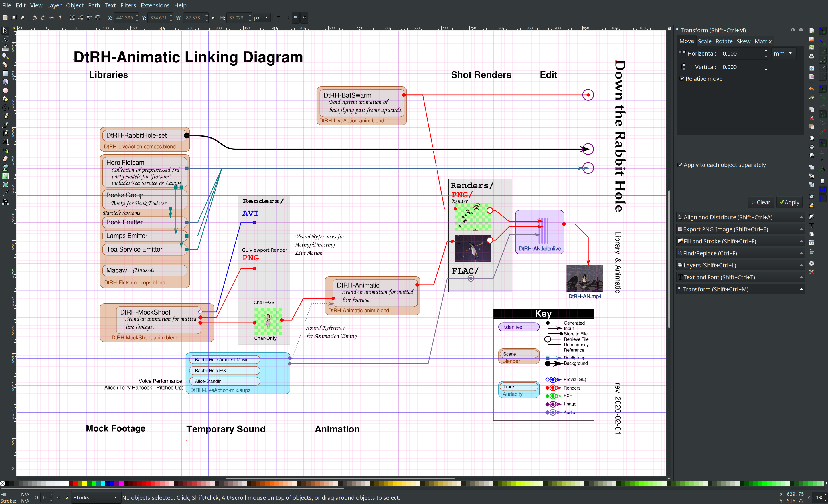Open the px units dropdown
Image resolution: width=828 pixels, height=504 pixels.
coord(262,18)
